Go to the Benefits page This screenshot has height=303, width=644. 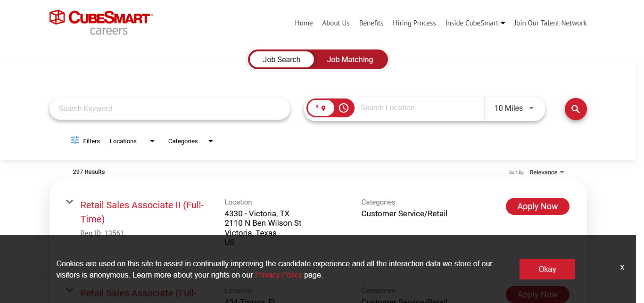(x=371, y=23)
